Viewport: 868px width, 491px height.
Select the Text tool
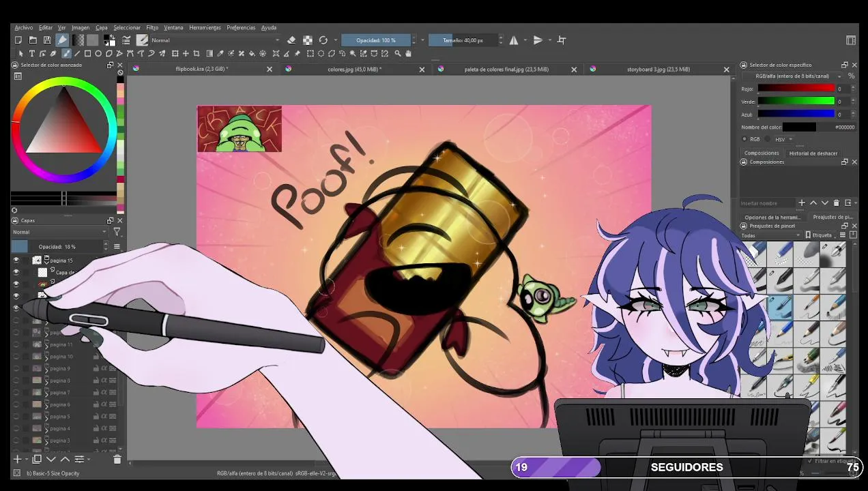pyautogui.click(x=32, y=53)
